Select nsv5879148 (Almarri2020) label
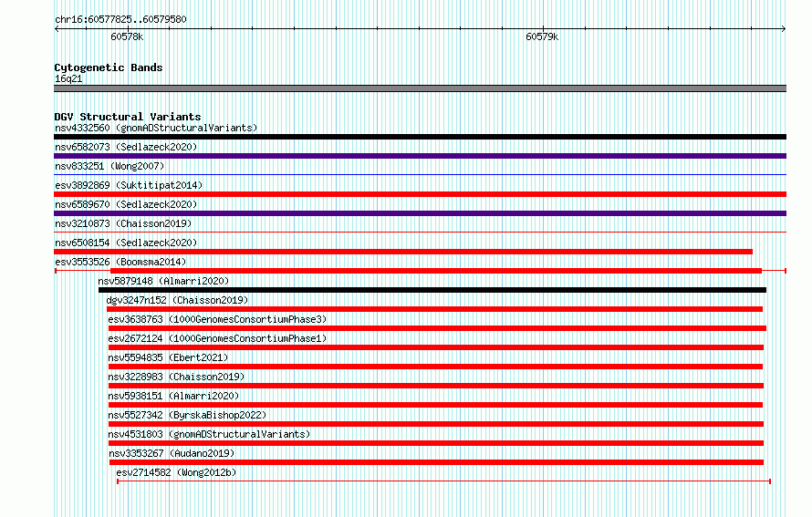Viewport: 812px width, 517px height. [x=163, y=281]
